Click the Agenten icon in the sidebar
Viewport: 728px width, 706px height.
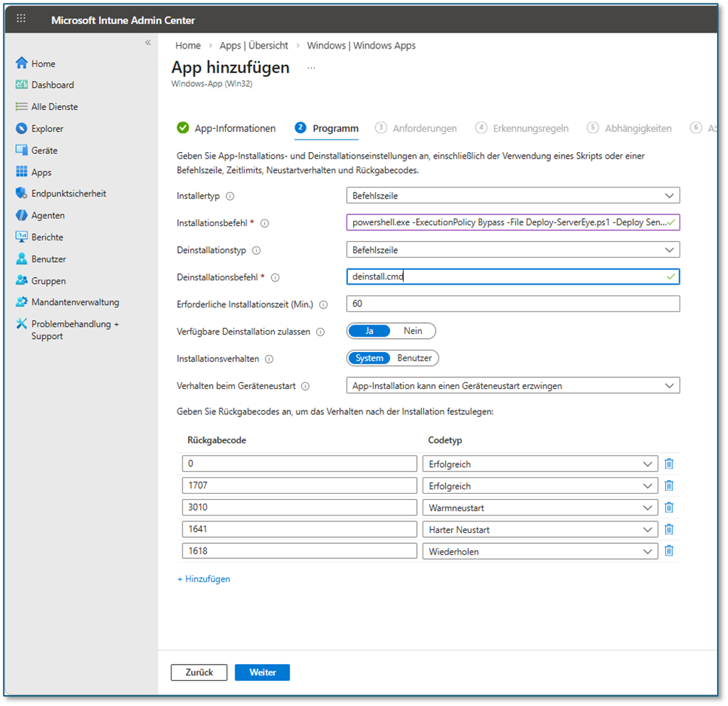click(22, 215)
